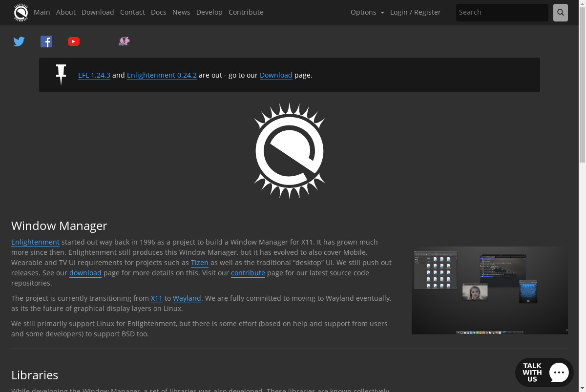Click the Enlightenment logo in the navbar

pos(21,13)
